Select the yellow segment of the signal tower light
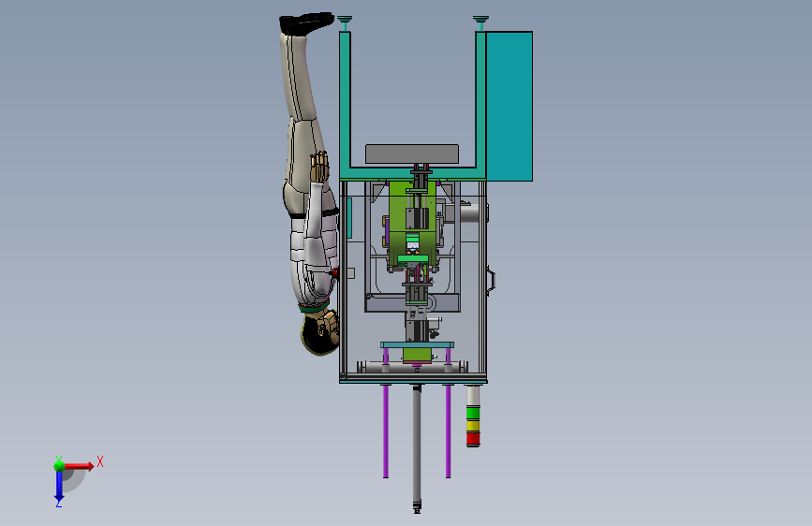This screenshot has height=526, width=812. [x=473, y=426]
